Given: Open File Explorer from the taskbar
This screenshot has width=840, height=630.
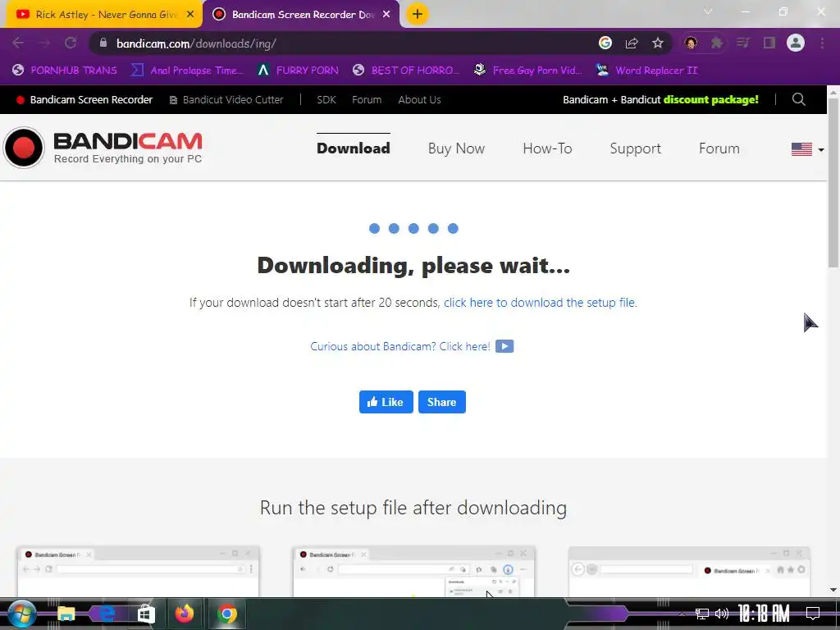Looking at the screenshot, I should pos(66,614).
